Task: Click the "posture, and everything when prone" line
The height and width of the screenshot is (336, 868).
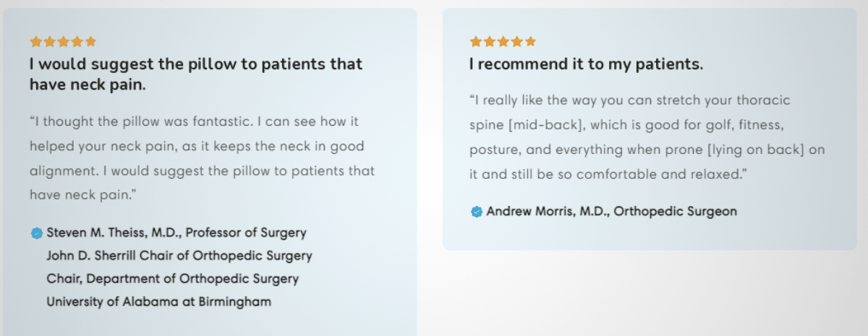Action: [647, 150]
